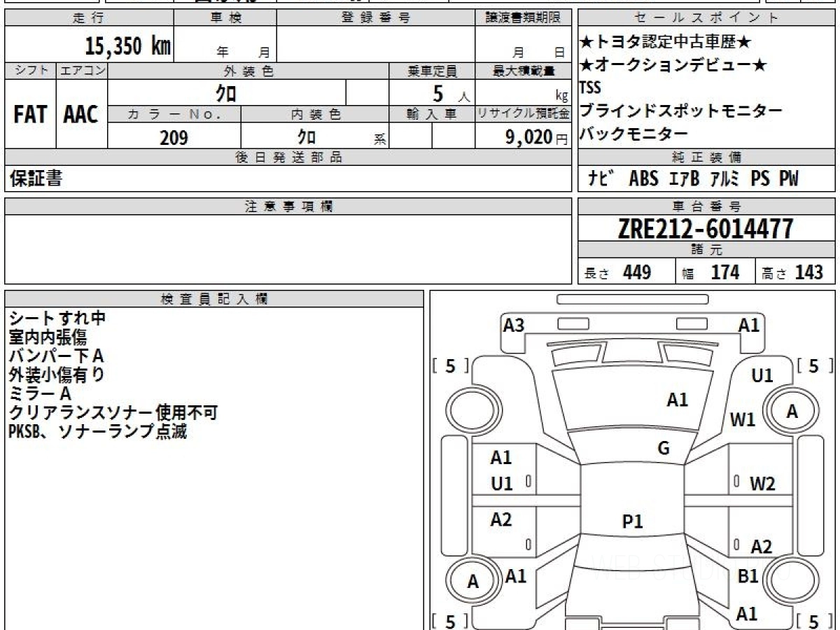Click the U1 code directly above W1
Screen dimensions: 840x630
(x=762, y=376)
